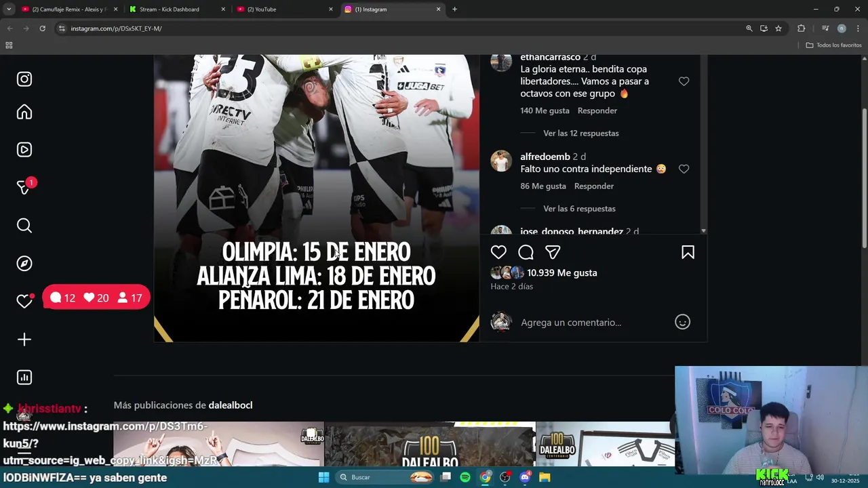The image size is (868, 488).
Task: Open OBS Studio from taskbar
Action: pyautogui.click(x=505, y=477)
